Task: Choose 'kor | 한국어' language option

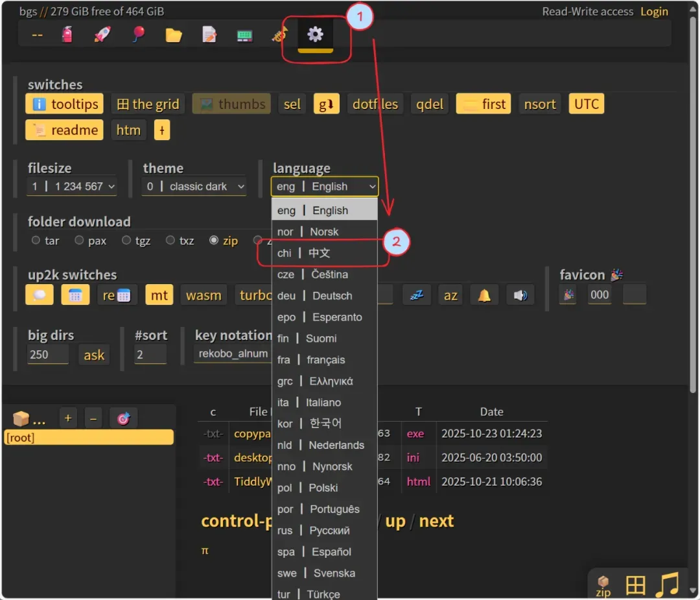Action: coord(325,424)
